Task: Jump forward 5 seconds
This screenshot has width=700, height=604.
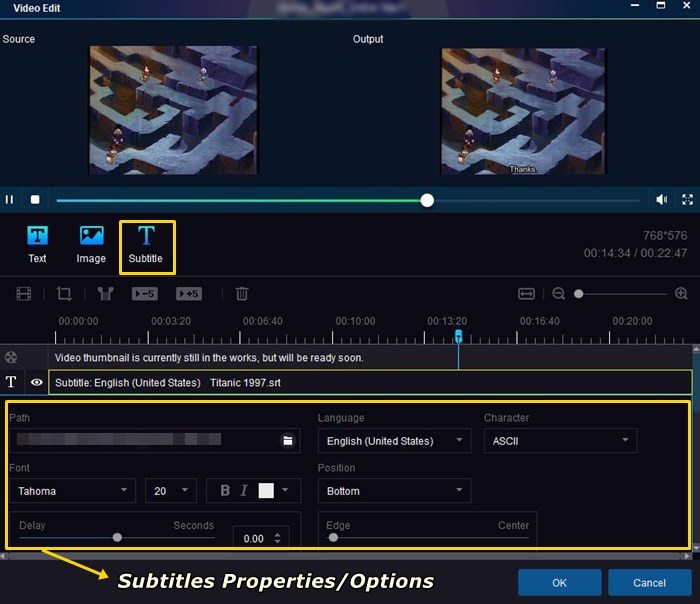Action: pos(189,294)
